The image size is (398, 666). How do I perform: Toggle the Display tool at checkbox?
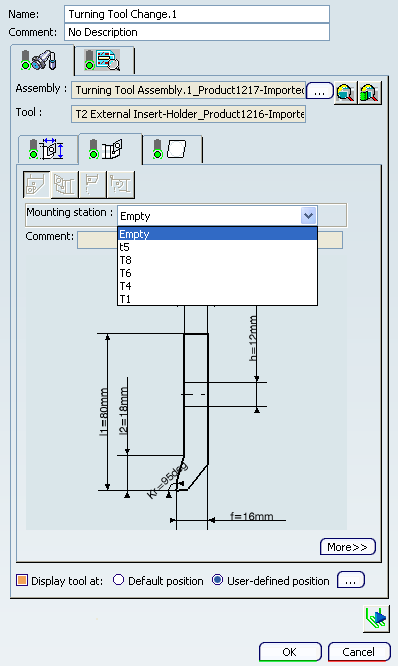(x=22, y=580)
